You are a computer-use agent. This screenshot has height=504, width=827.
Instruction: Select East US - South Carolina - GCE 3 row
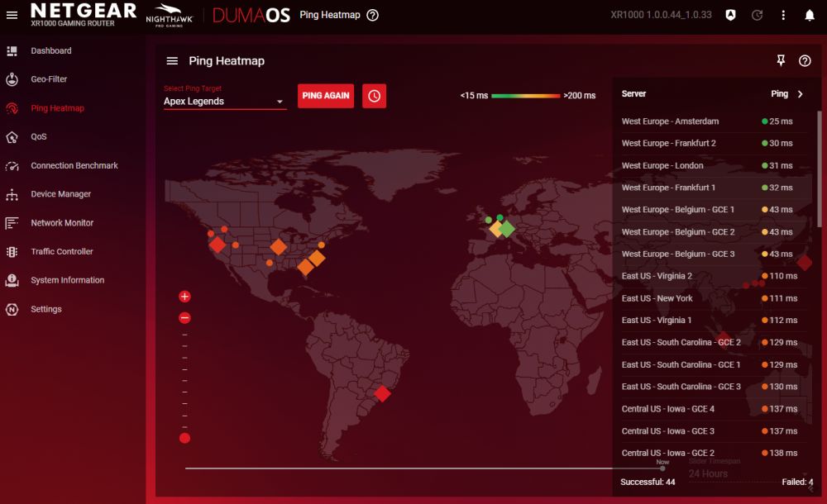pyautogui.click(x=715, y=387)
